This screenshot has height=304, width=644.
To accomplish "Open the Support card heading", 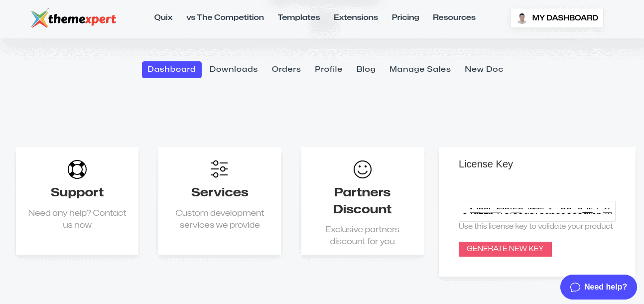I will (77, 192).
